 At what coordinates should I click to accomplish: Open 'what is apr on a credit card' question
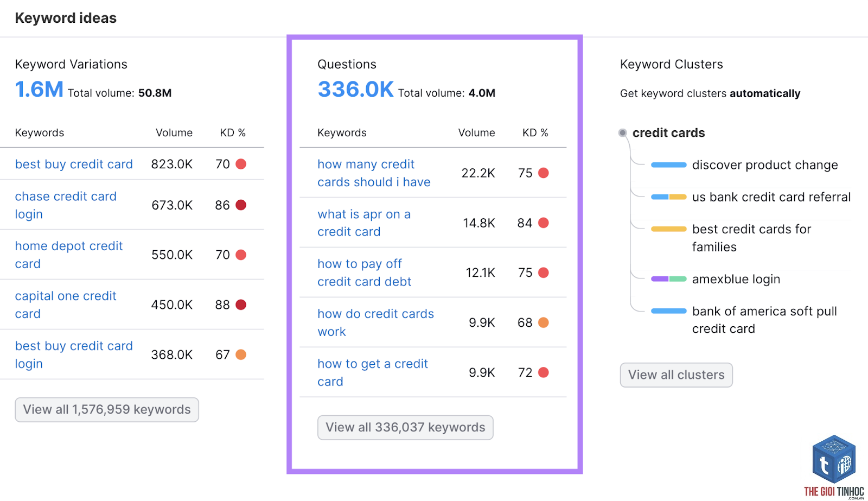(x=364, y=223)
